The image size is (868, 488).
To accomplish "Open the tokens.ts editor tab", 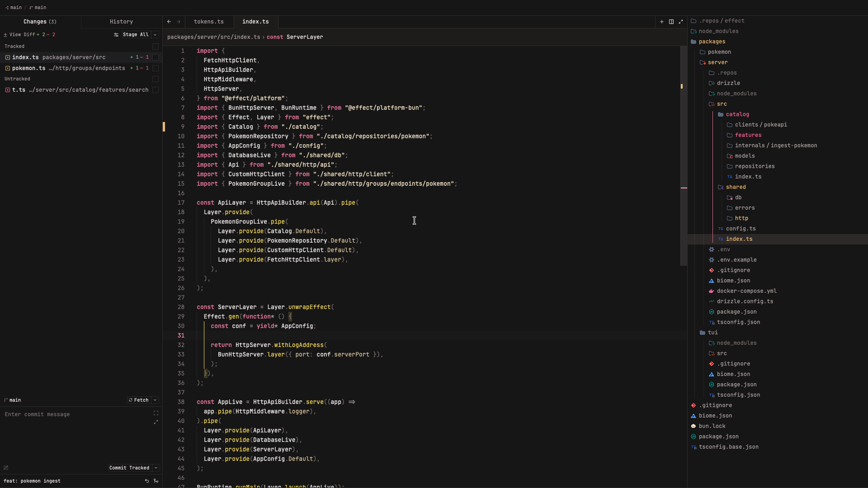I will click(209, 22).
